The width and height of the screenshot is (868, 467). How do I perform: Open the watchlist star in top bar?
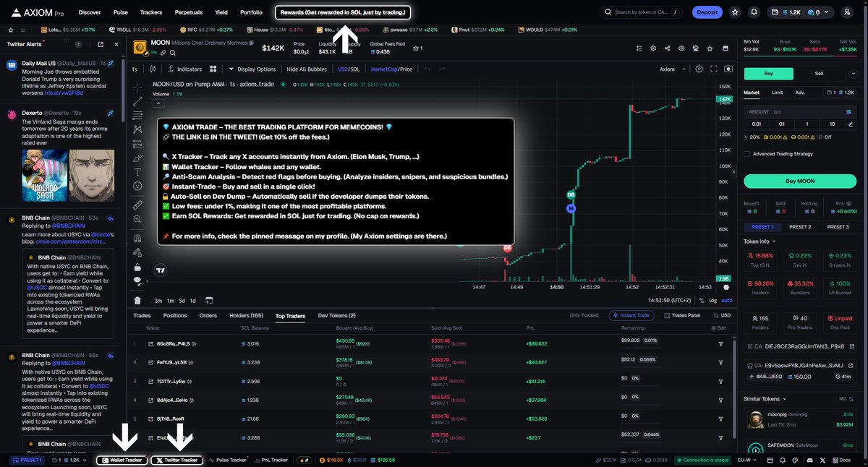point(735,12)
